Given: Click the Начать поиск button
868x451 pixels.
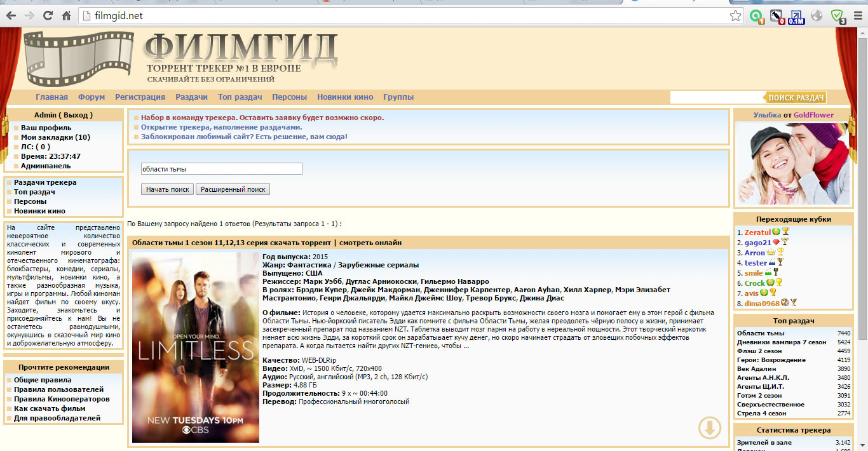Looking at the screenshot, I should click(x=168, y=189).
